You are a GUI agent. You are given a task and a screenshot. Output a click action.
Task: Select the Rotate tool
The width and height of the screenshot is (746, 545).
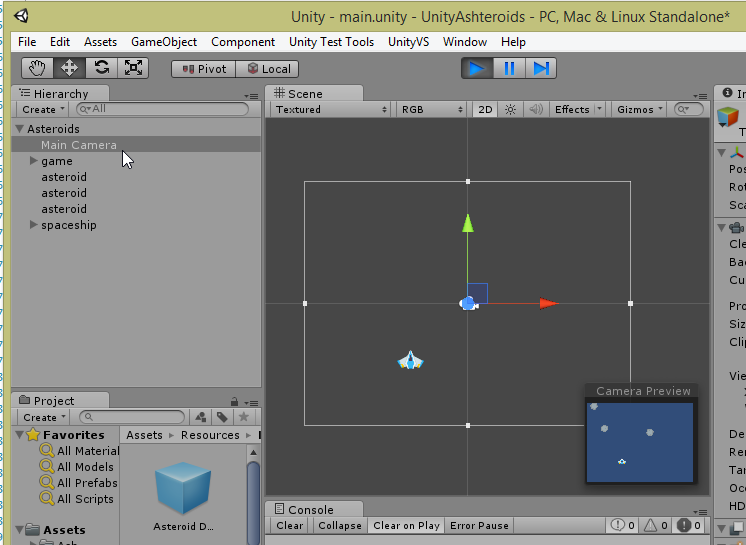click(101, 68)
